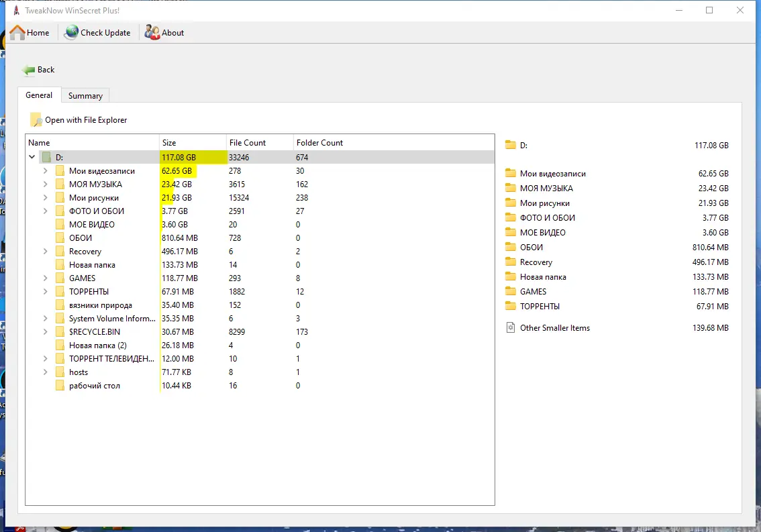Click Recovery folder icon in tree
Image resolution: width=761 pixels, height=532 pixels.
pyautogui.click(x=60, y=252)
